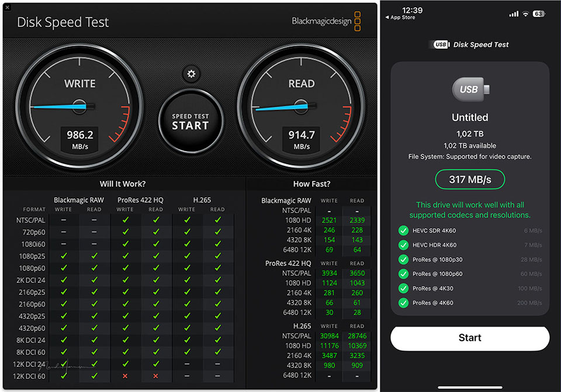Select the Blackmagic RAW column header in Will It Work
The image size is (561, 392).
point(79,200)
